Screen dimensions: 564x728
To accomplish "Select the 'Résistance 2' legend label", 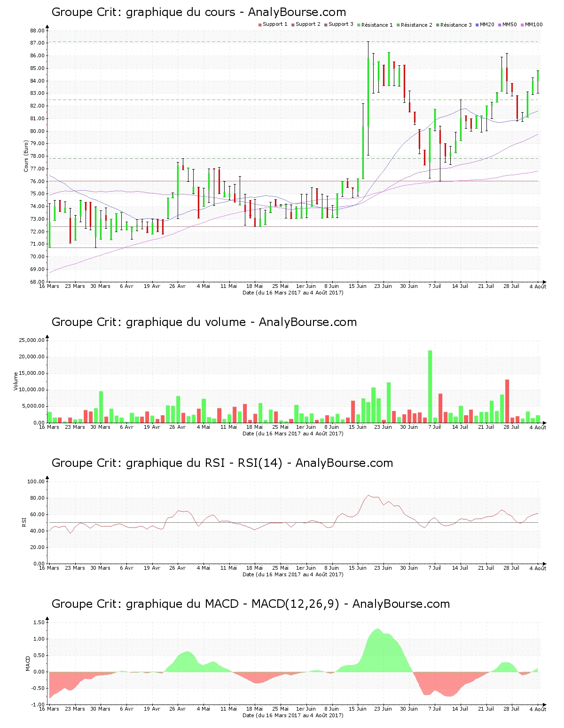I will (416, 24).
